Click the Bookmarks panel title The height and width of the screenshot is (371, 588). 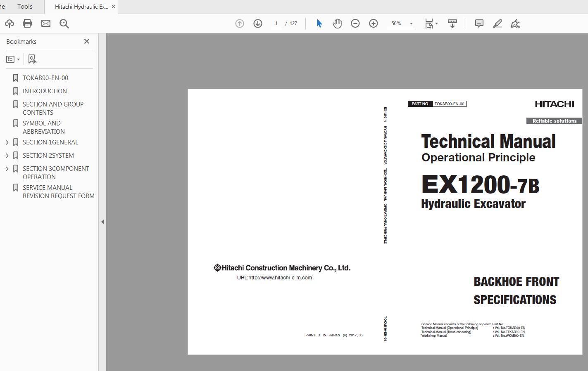[21, 42]
